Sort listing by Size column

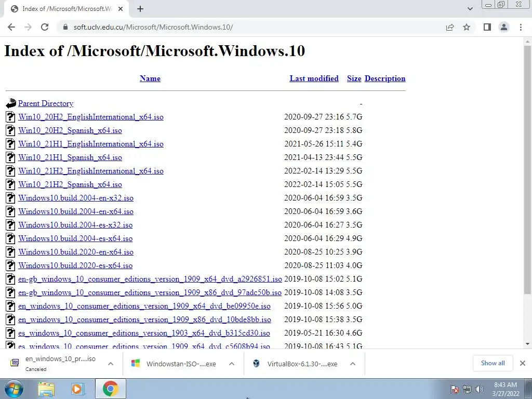click(354, 78)
